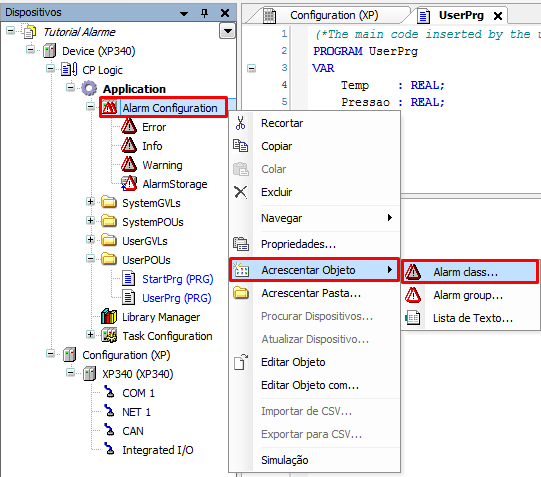Click the Excluir X icon
This screenshot has height=477, width=541.
tap(240, 192)
